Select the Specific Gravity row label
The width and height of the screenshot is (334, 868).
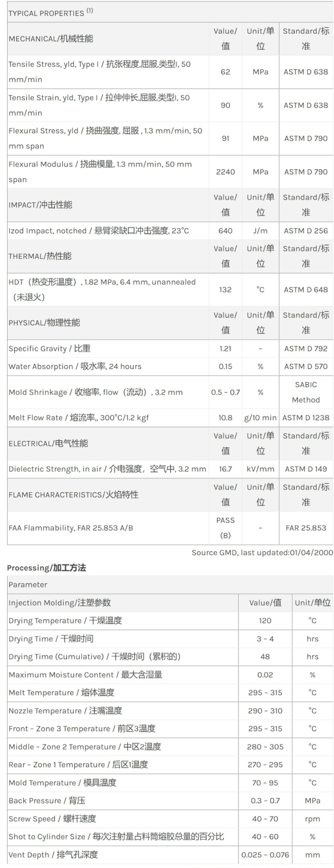pyautogui.click(x=50, y=349)
